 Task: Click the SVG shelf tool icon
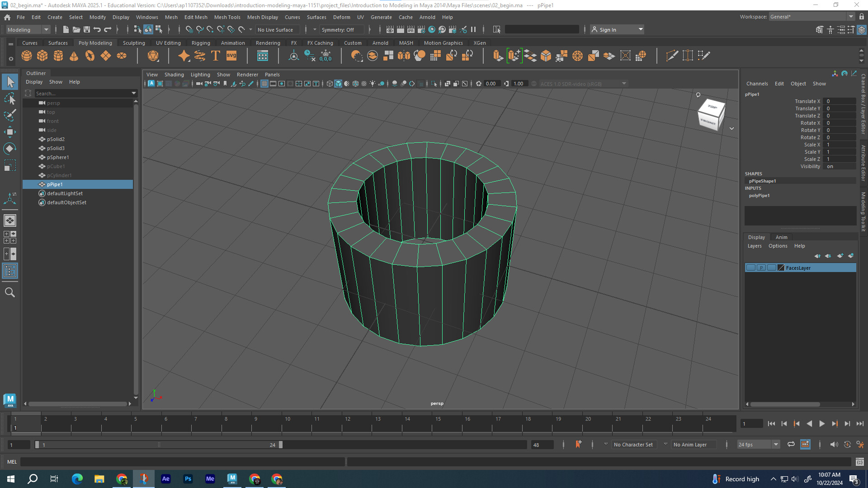(x=231, y=56)
